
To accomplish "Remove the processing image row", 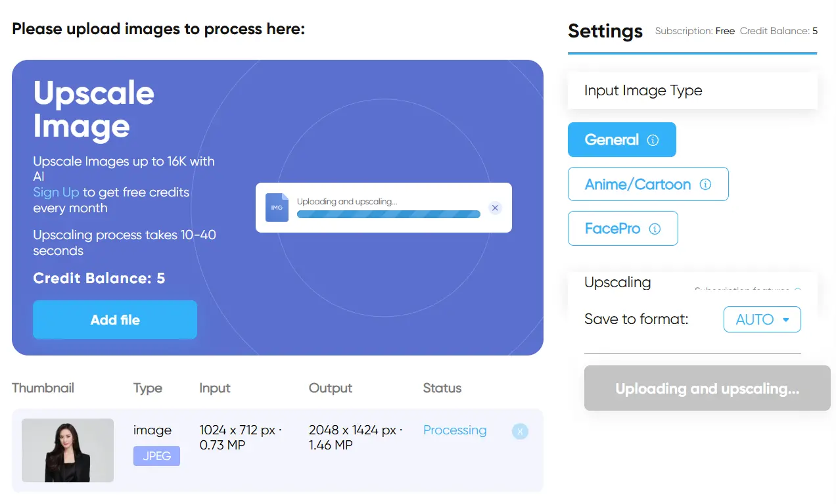I will (520, 431).
